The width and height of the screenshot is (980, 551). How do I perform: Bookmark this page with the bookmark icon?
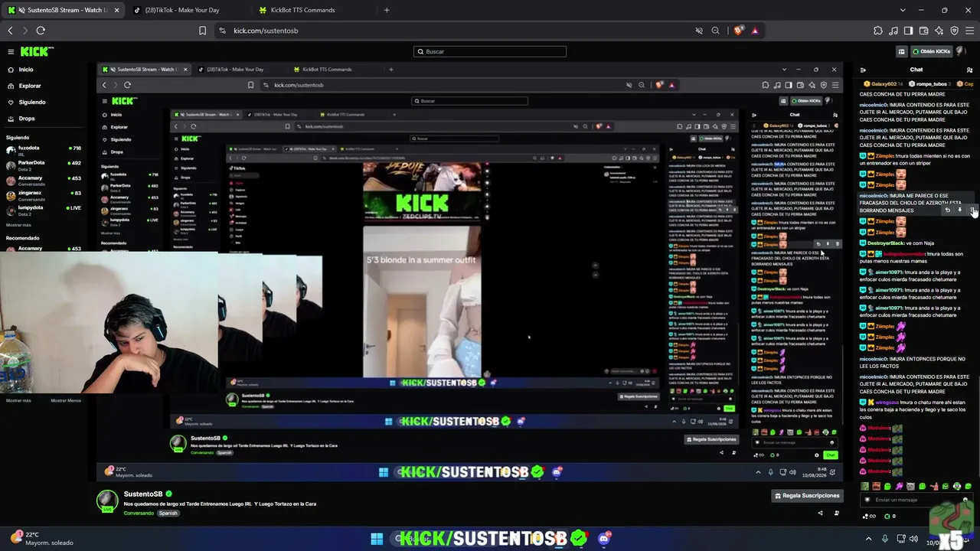202,31
